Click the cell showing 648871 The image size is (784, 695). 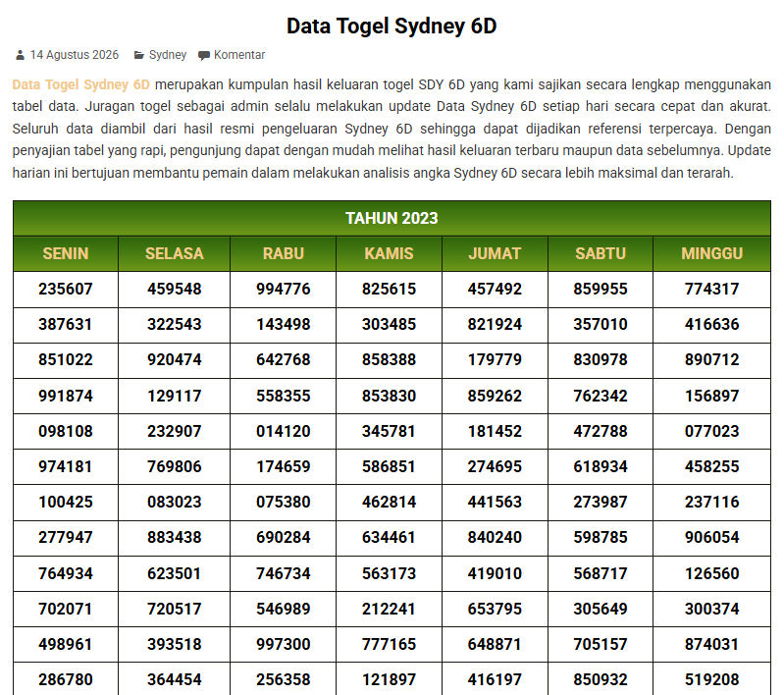[x=495, y=645]
